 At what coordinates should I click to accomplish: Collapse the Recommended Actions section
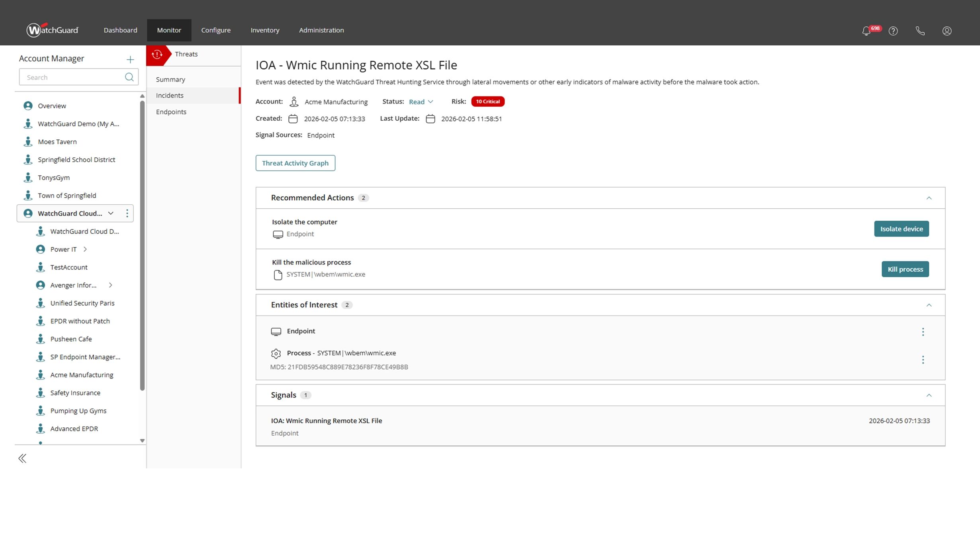929,198
